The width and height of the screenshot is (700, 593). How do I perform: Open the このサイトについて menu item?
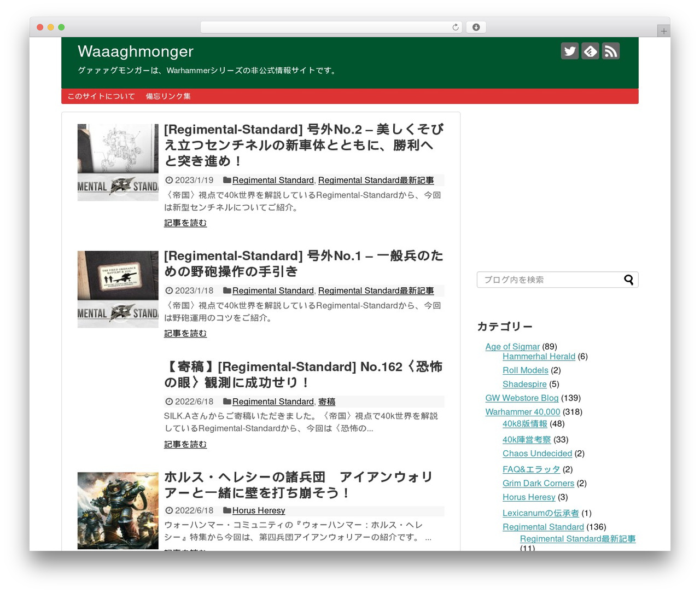coord(101,96)
